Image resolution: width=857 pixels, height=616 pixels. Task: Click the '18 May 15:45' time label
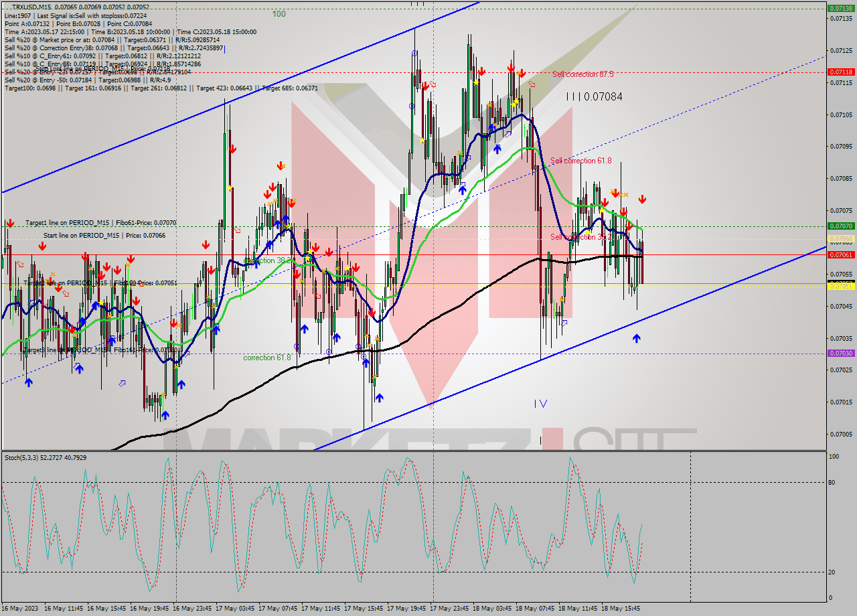tap(621, 609)
